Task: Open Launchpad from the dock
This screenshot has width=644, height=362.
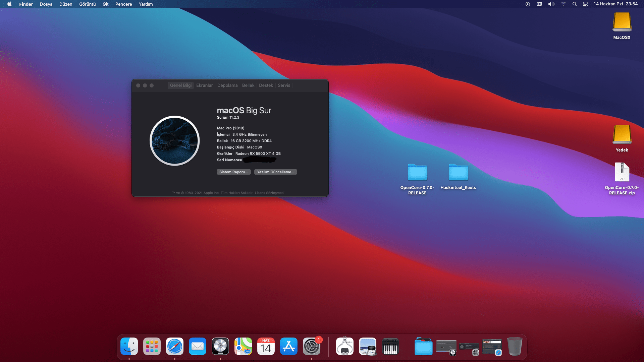Action: pyautogui.click(x=152, y=346)
